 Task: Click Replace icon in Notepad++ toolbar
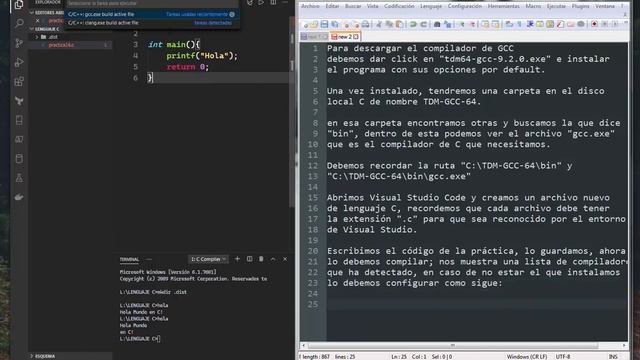point(448,24)
